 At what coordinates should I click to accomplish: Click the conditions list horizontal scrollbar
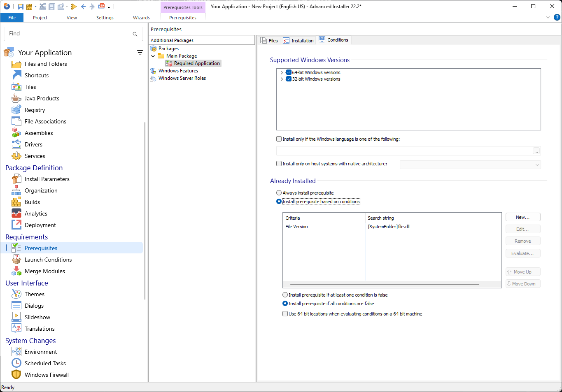click(385, 284)
